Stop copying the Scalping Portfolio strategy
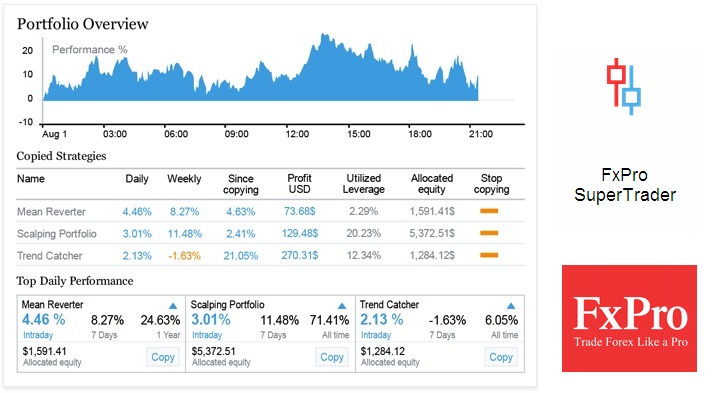 point(489,233)
